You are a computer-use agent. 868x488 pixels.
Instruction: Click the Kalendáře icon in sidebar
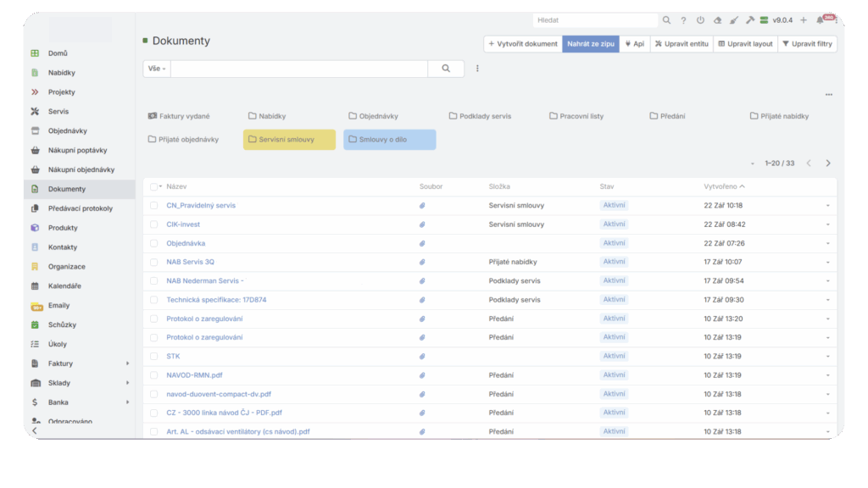pyautogui.click(x=35, y=286)
